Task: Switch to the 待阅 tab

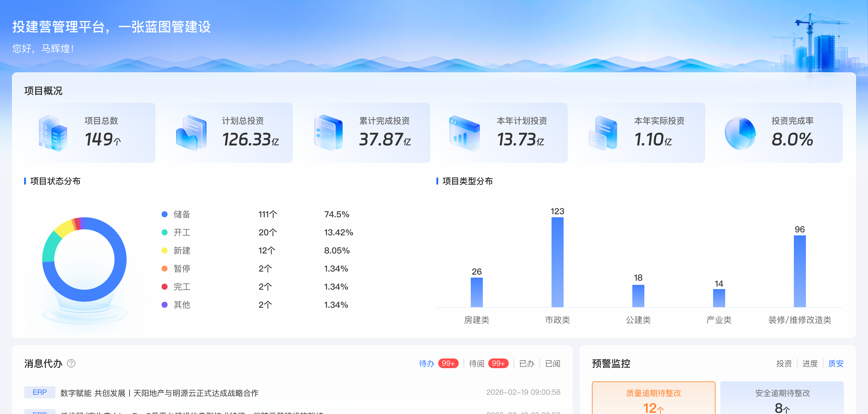Action: point(476,363)
